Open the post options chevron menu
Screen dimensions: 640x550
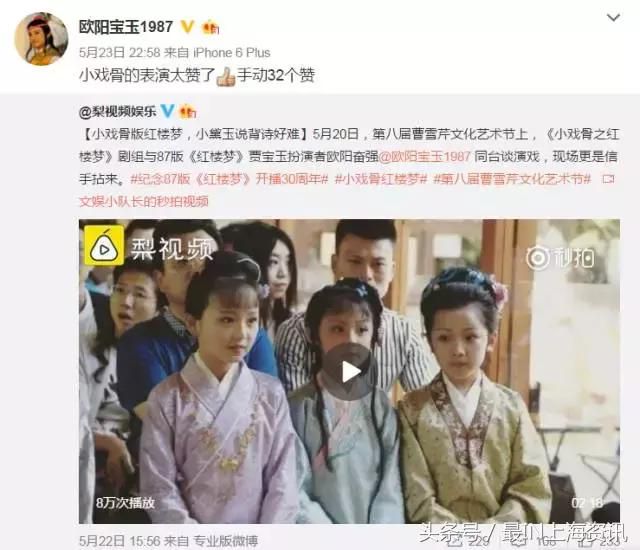point(613,18)
